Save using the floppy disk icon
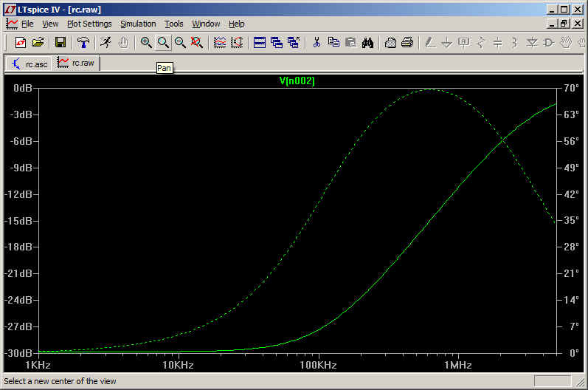Image resolution: width=588 pixels, height=390 pixels. click(60, 43)
